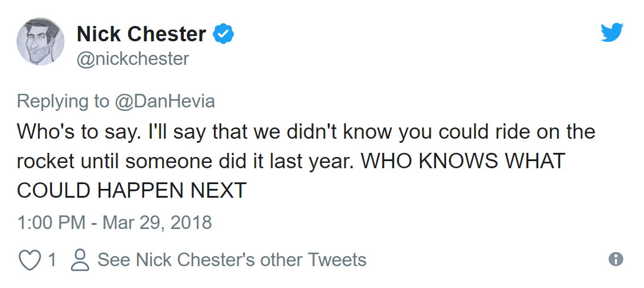Click the blue verified badge
Viewport: 644px width, 288px height.
223,34
